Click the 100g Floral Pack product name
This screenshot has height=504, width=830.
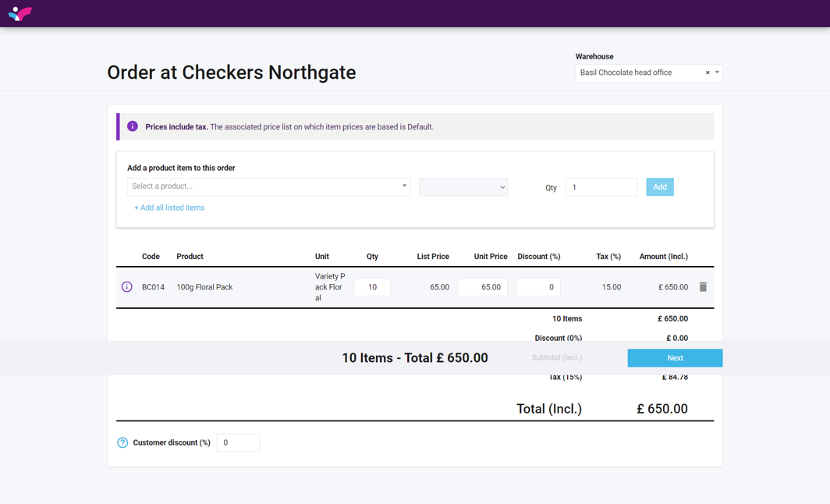coord(204,287)
